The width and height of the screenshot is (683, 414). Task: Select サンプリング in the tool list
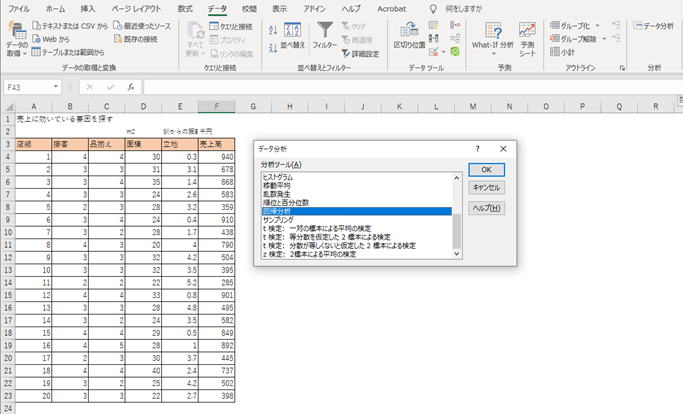pyautogui.click(x=357, y=220)
